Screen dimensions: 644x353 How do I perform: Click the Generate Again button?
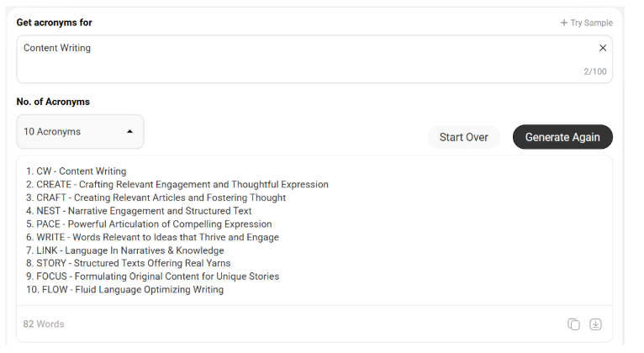coord(562,137)
